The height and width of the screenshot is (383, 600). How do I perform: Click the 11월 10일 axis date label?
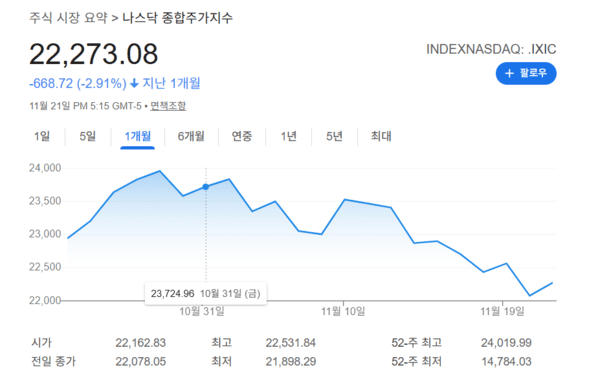coord(343,311)
